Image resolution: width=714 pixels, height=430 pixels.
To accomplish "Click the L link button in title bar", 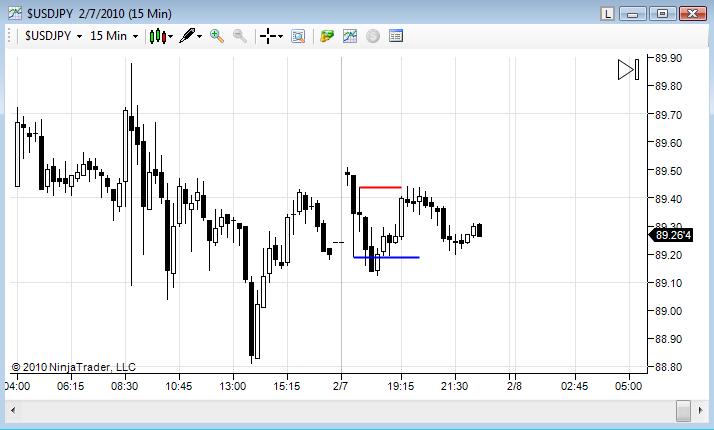I will coord(607,14).
